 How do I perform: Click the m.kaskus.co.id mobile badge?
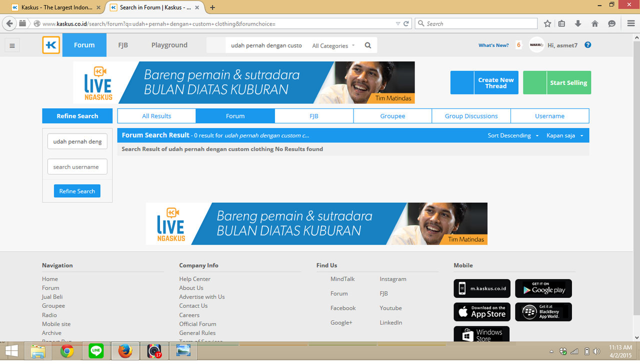coord(482,288)
